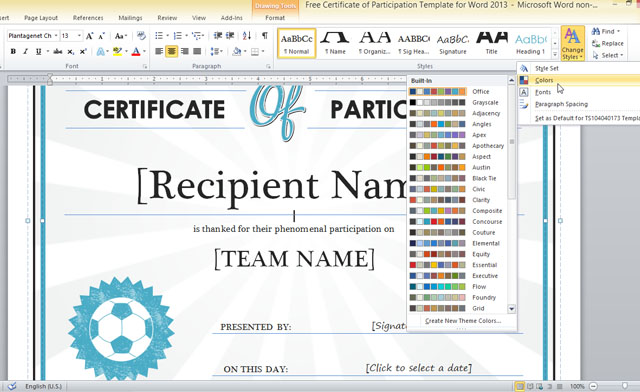
Task: Apply the Text Effects icon
Action: [100, 51]
